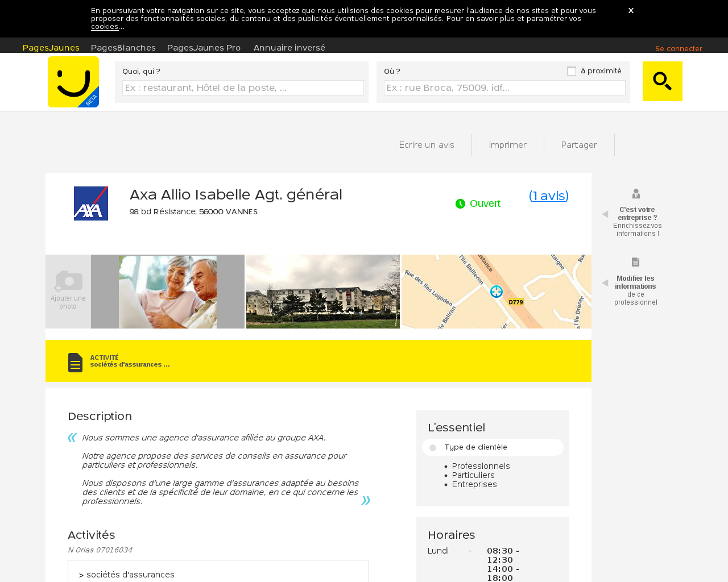Screen dimensions: 728x582
Task: Focus the Où location field
Action: click(504, 88)
